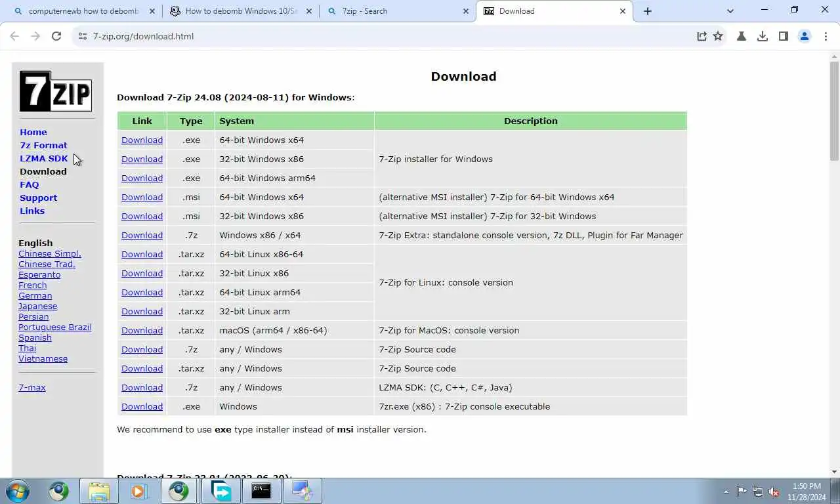Click the volume muted tray icon

point(774,491)
